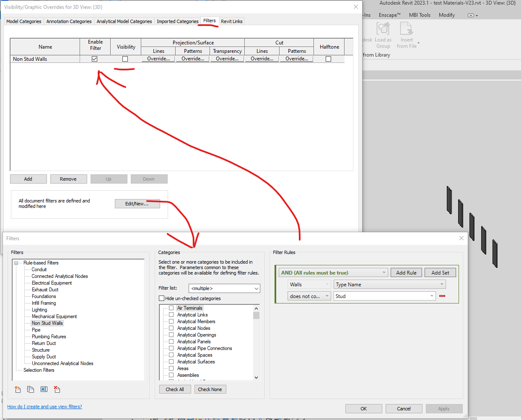Delete the filter using the red X icon
This screenshot has height=420, width=521.
[57, 389]
